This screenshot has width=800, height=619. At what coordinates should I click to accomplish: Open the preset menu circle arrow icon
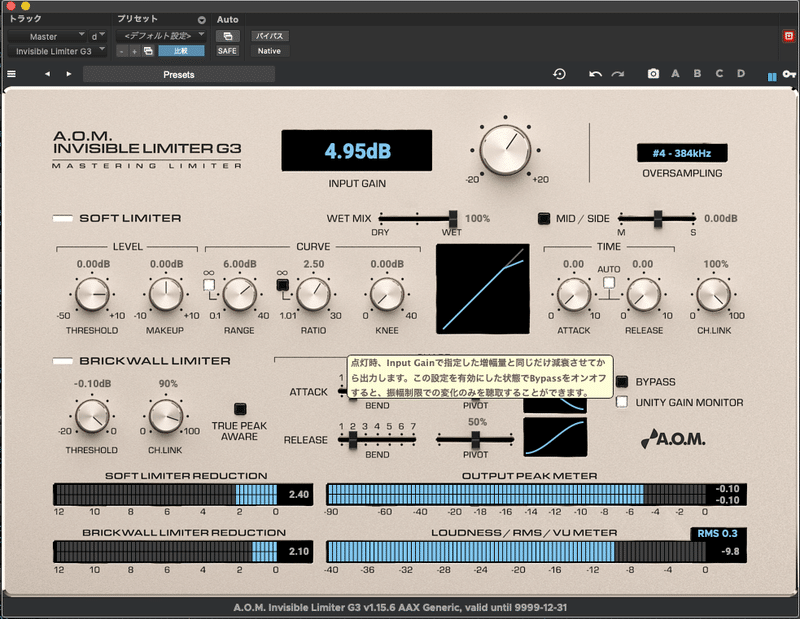202,20
